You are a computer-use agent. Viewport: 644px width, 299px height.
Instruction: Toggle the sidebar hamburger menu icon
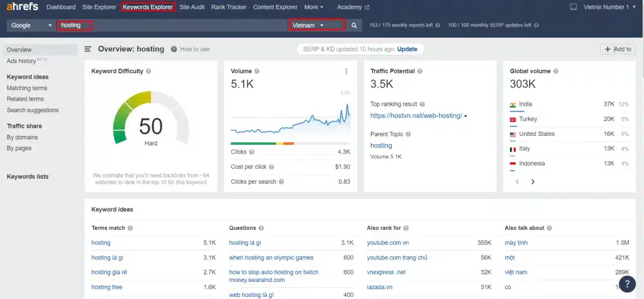pos(88,49)
